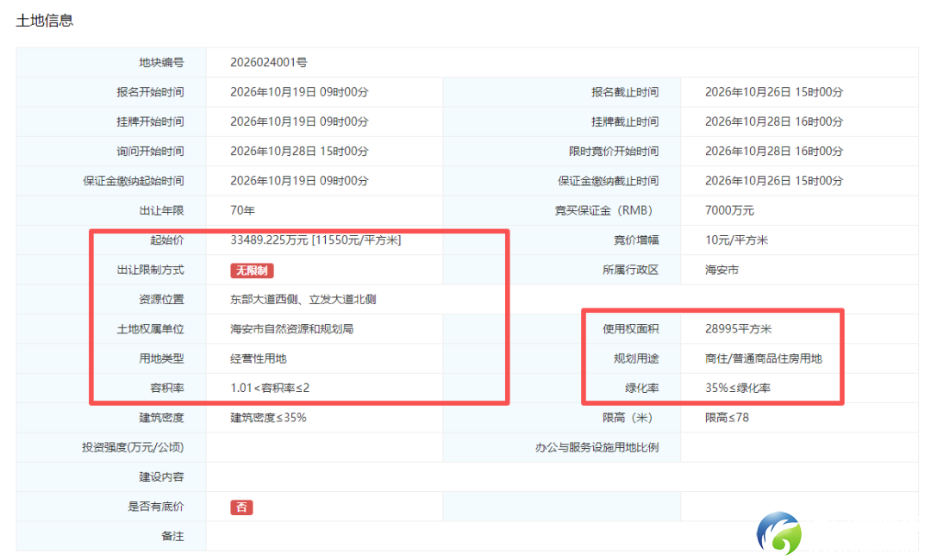Click the date value beside 限时竞价开始时间
The width and height of the screenshot is (931, 560).
point(774,152)
